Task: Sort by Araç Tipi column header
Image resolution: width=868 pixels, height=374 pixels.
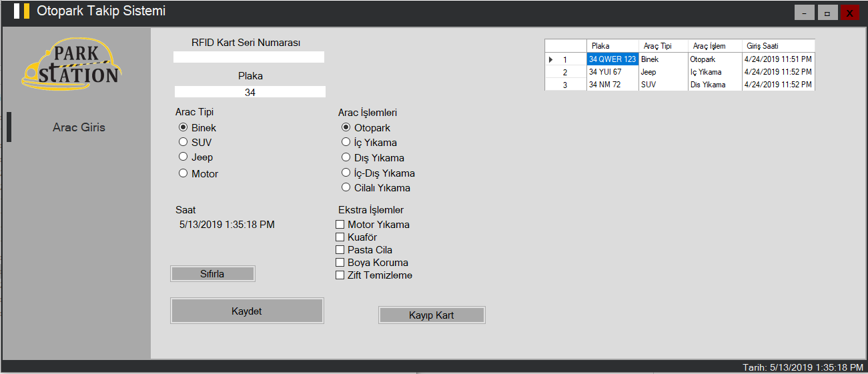Action: pyautogui.click(x=664, y=46)
